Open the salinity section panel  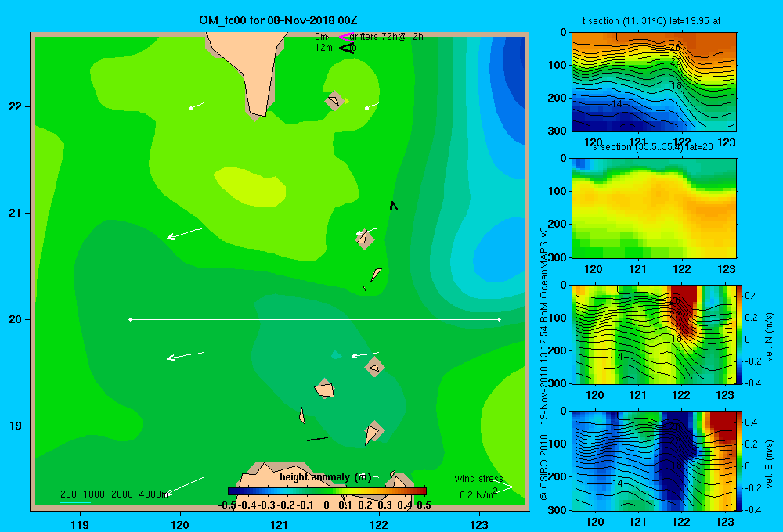pyautogui.click(x=654, y=208)
